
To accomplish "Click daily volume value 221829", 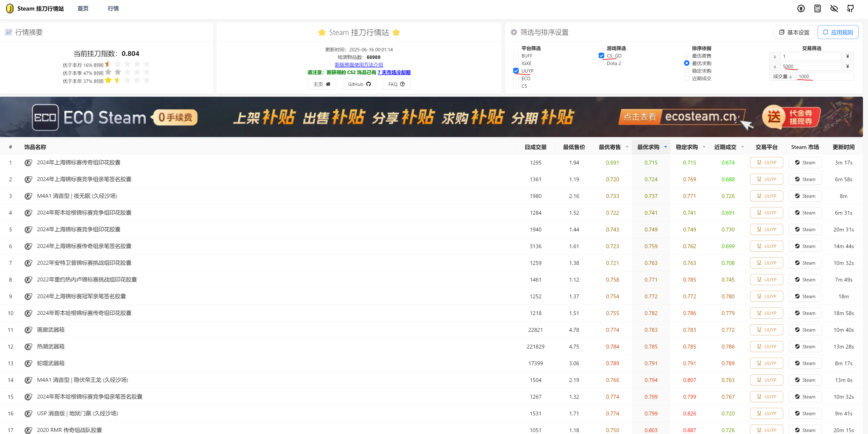I will tap(535, 347).
